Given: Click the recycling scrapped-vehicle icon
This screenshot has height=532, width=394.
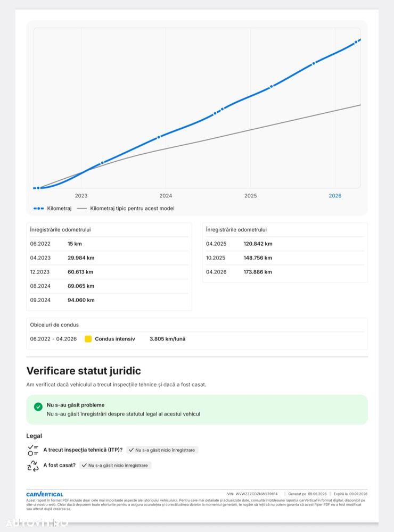Looking at the screenshot, I should pos(33,466).
